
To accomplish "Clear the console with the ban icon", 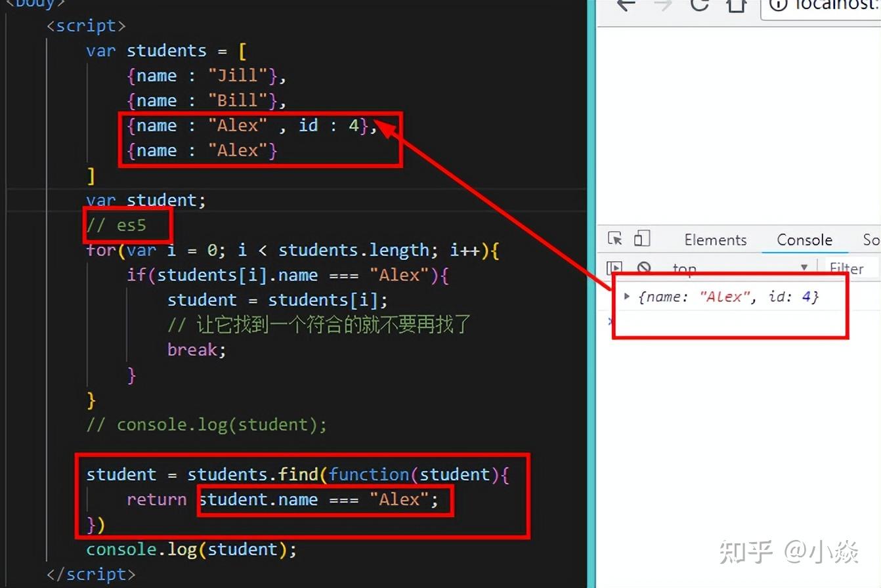I will click(644, 268).
